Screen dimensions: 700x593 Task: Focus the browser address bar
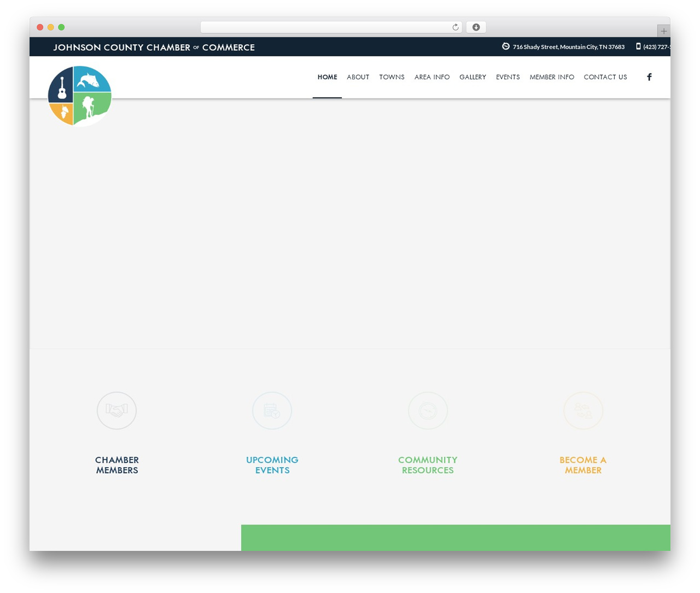coord(331,27)
